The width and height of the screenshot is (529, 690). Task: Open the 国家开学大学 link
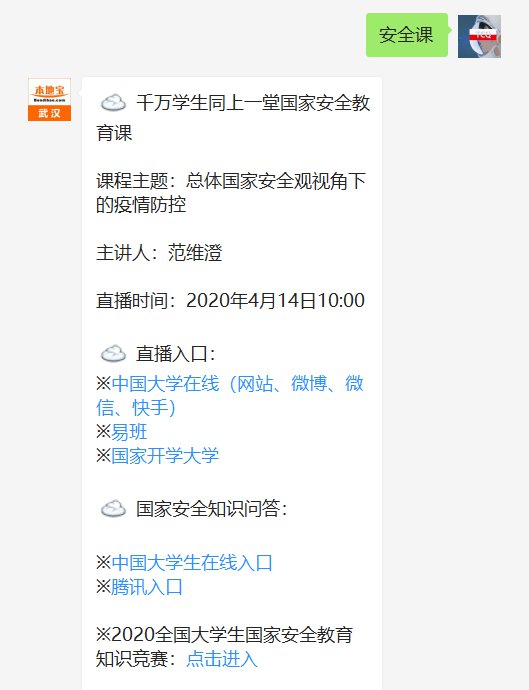coord(165,455)
